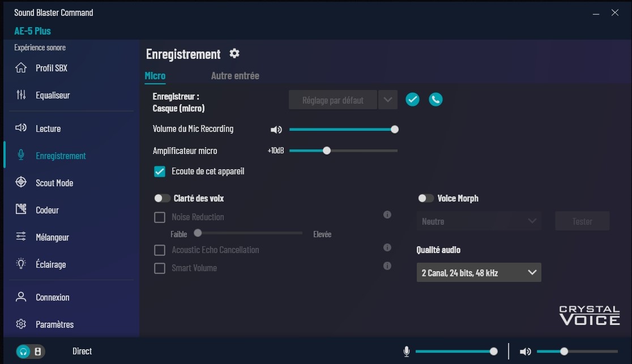Uncheck Ecoute de cet appareil
The height and width of the screenshot is (364, 632).
(x=160, y=172)
